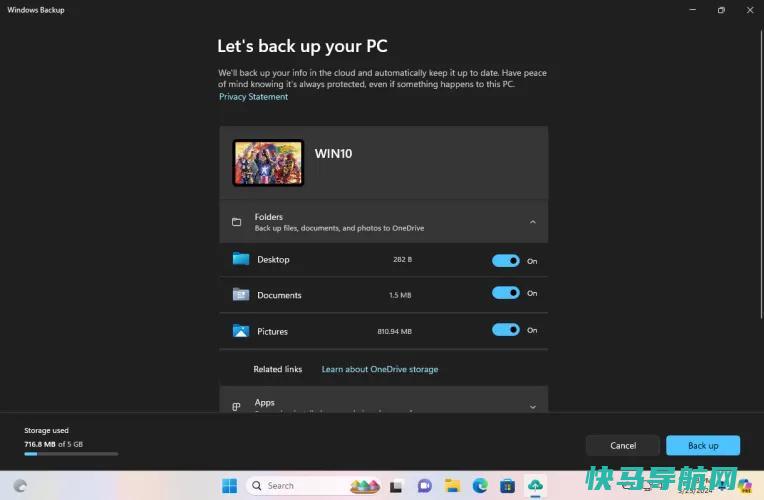The width and height of the screenshot is (764, 500).
Task: Click the Cancel button
Action: pos(623,445)
